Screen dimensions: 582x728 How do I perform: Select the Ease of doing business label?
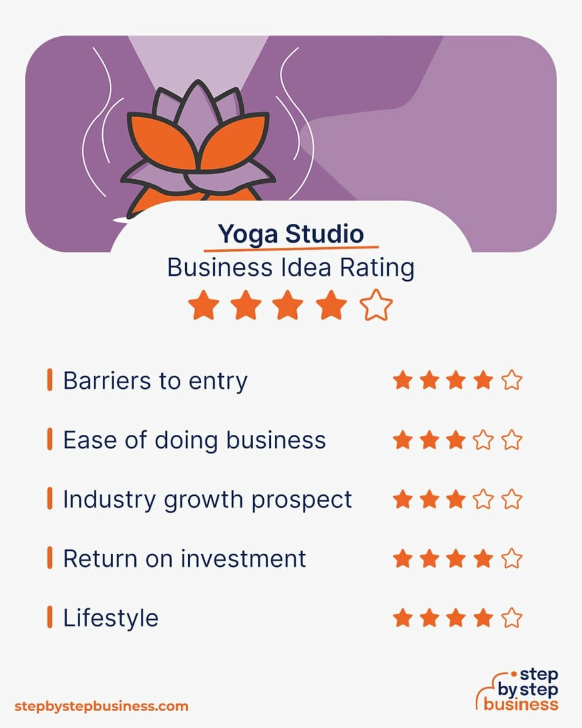click(195, 440)
